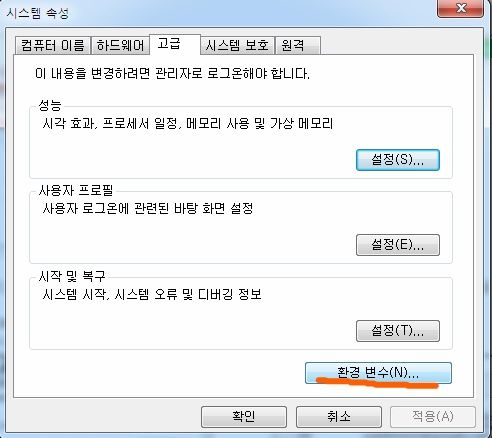This screenshot has height=438, width=492.
Task: Click the 사용자 프로필 group label
Action: click(76, 191)
